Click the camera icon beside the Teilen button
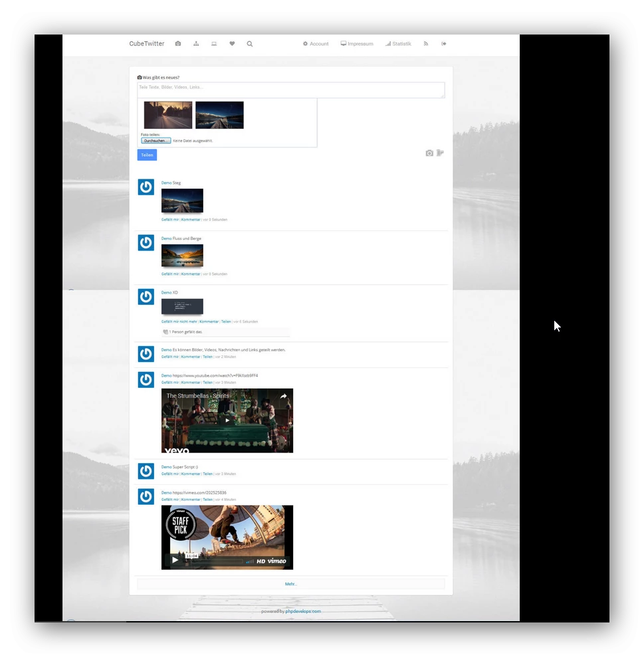 [429, 153]
